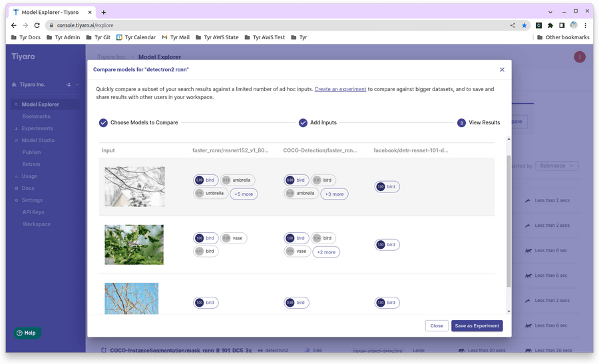599x364 pixels.
Task: Click the Model Explorer breadcrumb
Action: [159, 57]
